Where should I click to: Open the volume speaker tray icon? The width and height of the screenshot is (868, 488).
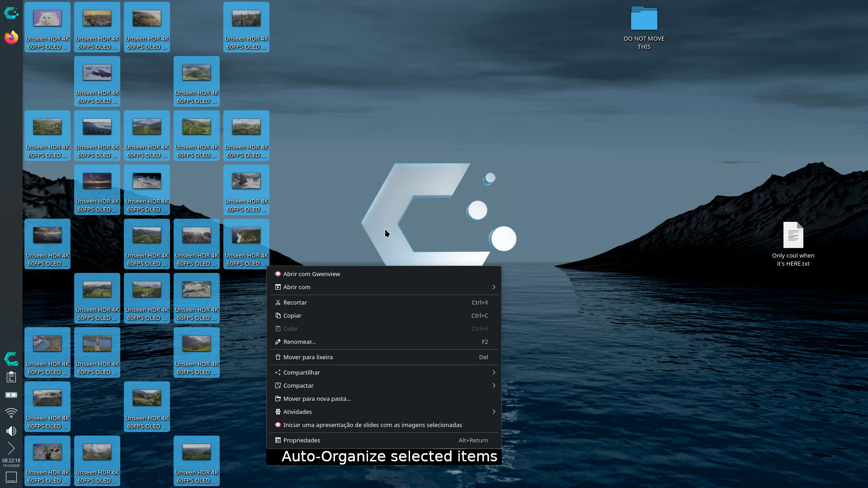click(11, 431)
